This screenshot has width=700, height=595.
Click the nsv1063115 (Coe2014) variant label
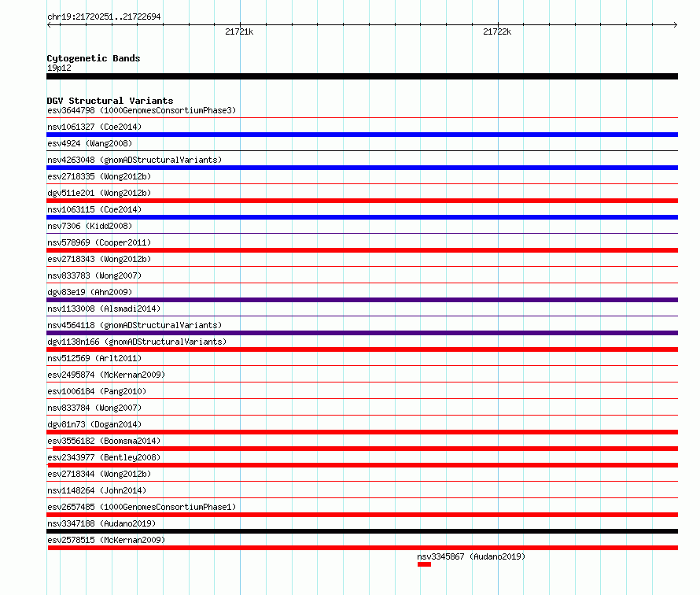click(94, 209)
